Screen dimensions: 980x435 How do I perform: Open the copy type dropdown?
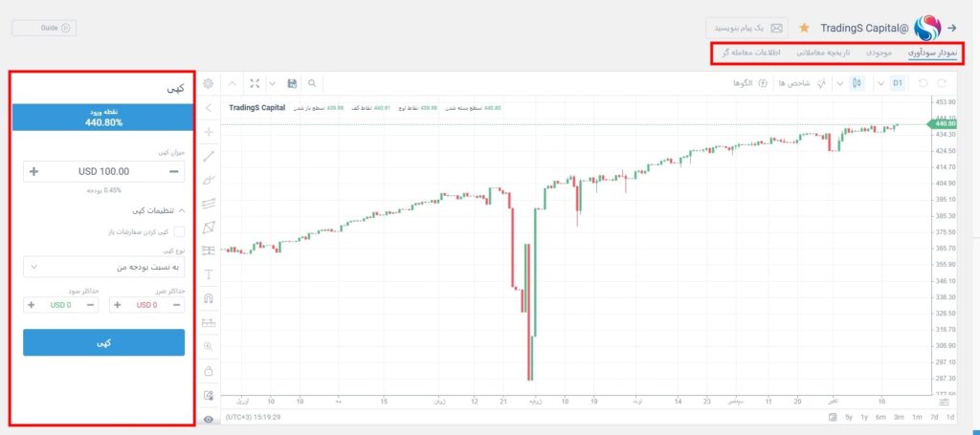pyautogui.click(x=103, y=267)
